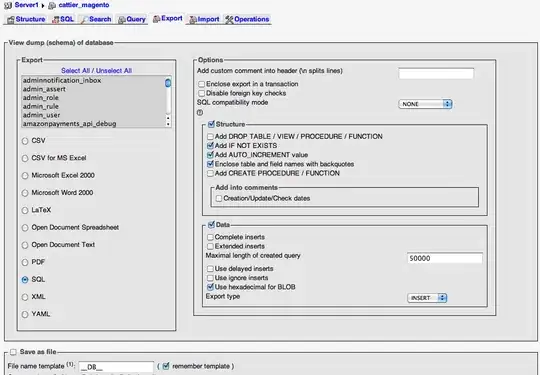Switch to the SQL tab
Image resolution: width=540 pixels, height=375 pixels.
(x=63, y=19)
